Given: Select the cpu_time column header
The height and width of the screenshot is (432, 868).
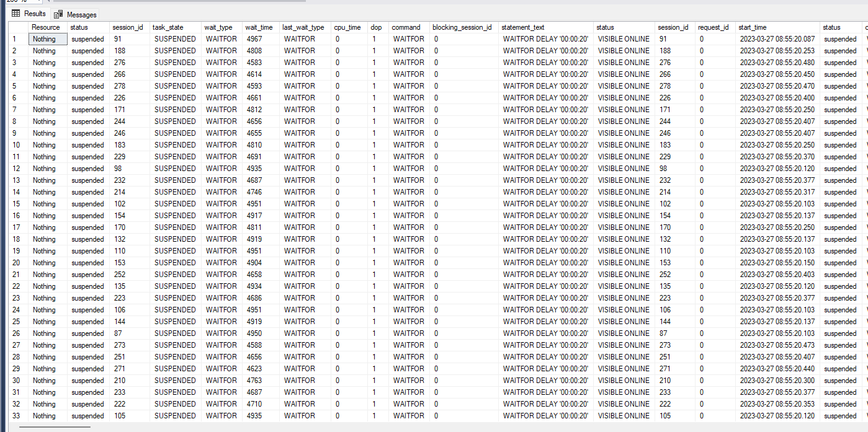Looking at the screenshot, I should click(x=349, y=27).
